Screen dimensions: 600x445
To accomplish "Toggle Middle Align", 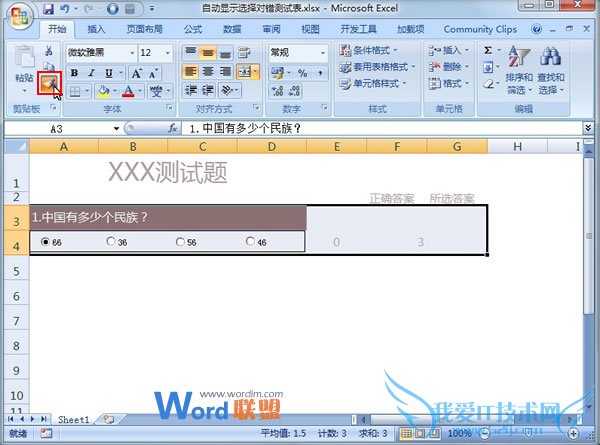I will coord(208,52).
